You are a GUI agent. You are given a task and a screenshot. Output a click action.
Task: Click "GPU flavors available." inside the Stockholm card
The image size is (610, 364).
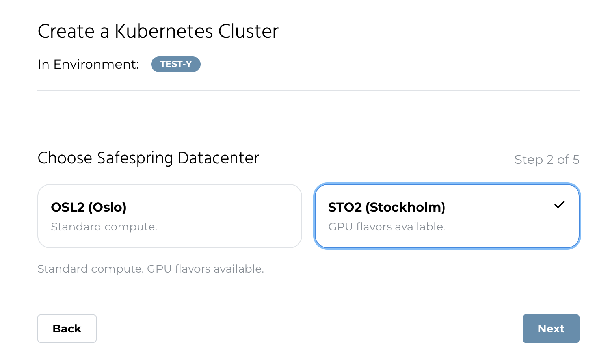click(x=387, y=227)
